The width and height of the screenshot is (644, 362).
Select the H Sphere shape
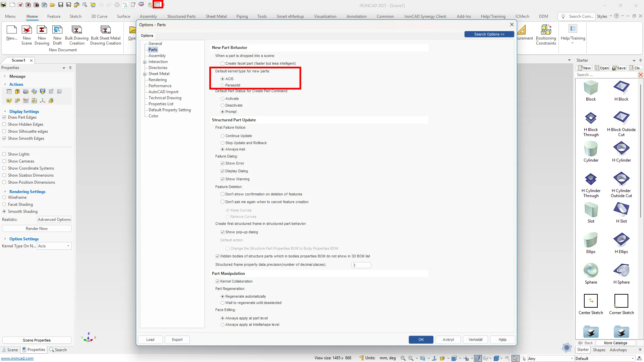[x=621, y=274]
